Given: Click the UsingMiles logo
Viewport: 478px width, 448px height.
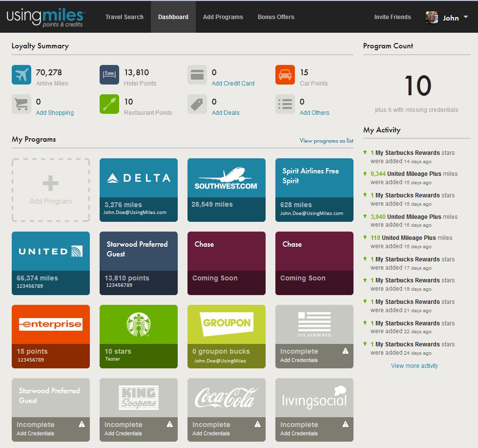Looking at the screenshot, I should 46,18.
